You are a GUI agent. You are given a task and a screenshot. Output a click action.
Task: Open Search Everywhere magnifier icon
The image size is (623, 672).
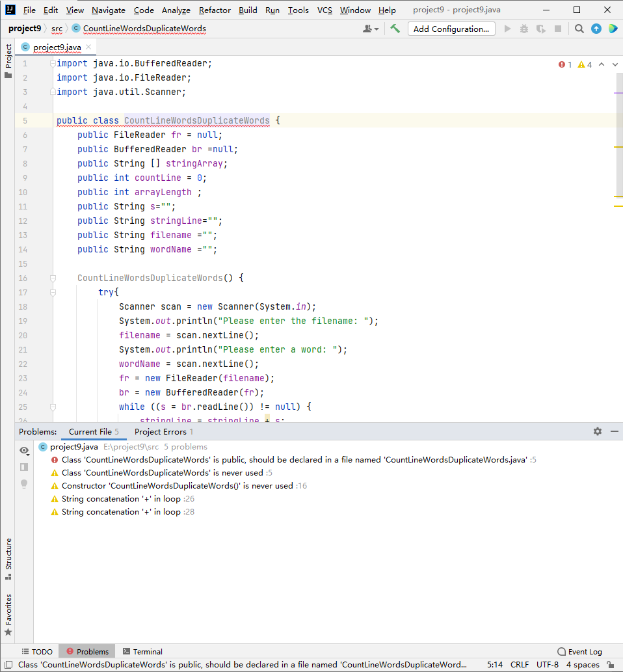pos(579,29)
